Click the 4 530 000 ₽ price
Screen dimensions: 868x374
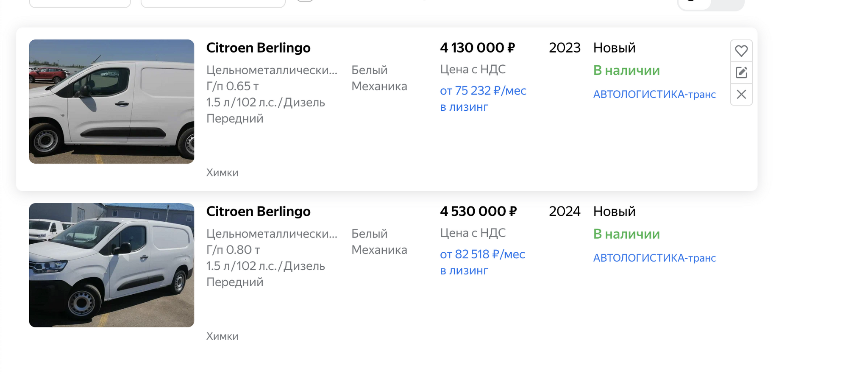pyautogui.click(x=478, y=212)
